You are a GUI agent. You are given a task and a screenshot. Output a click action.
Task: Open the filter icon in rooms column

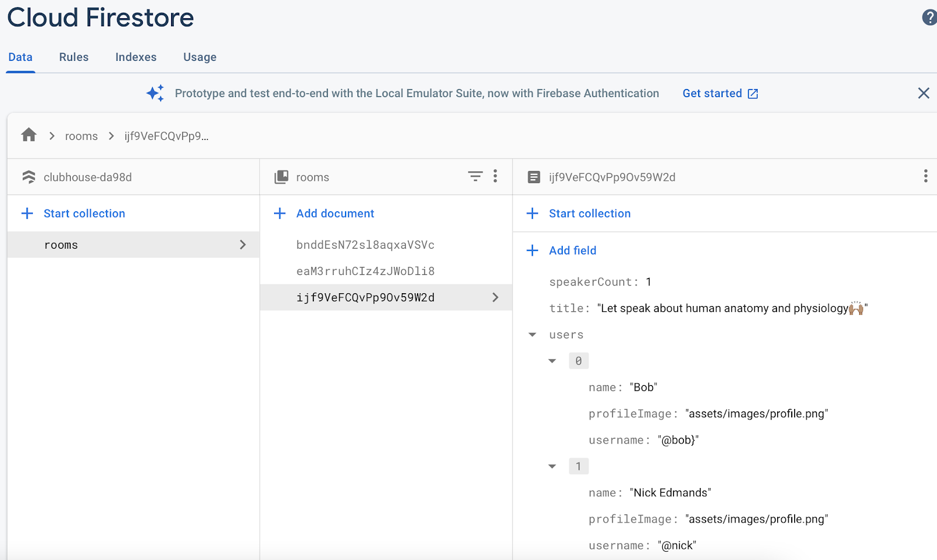coord(476,176)
